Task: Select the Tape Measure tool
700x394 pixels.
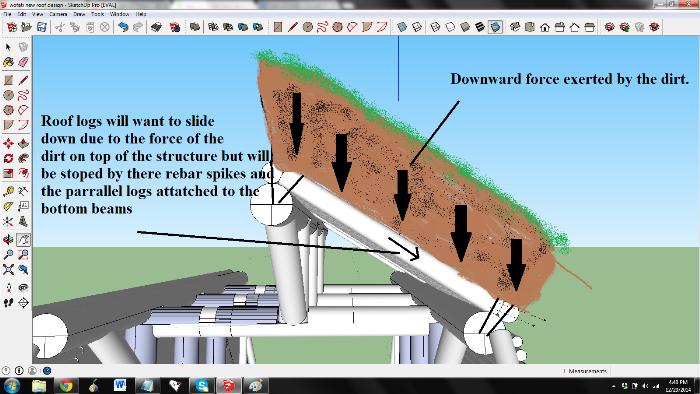Action: [8, 191]
